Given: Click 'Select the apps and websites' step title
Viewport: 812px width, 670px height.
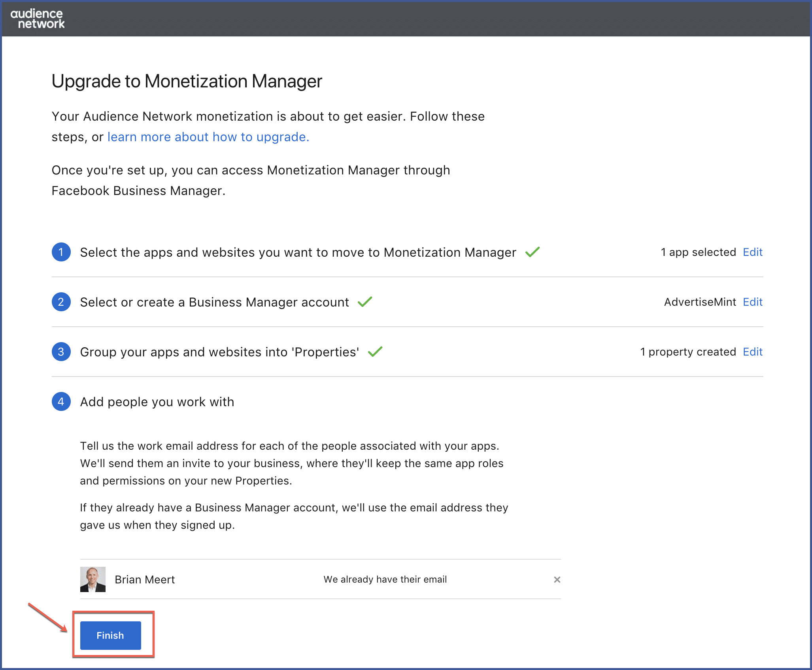Looking at the screenshot, I should (x=298, y=252).
